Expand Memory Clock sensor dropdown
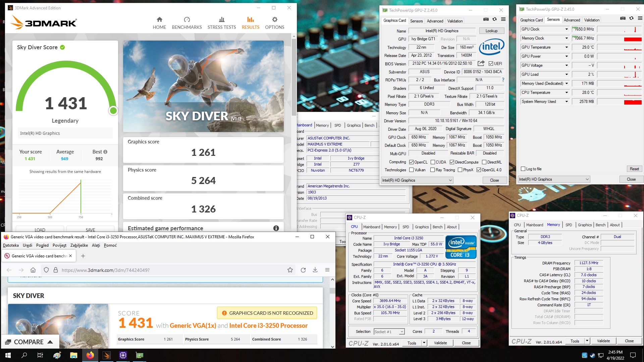Viewport: 644px width, 362px height. 567,38
